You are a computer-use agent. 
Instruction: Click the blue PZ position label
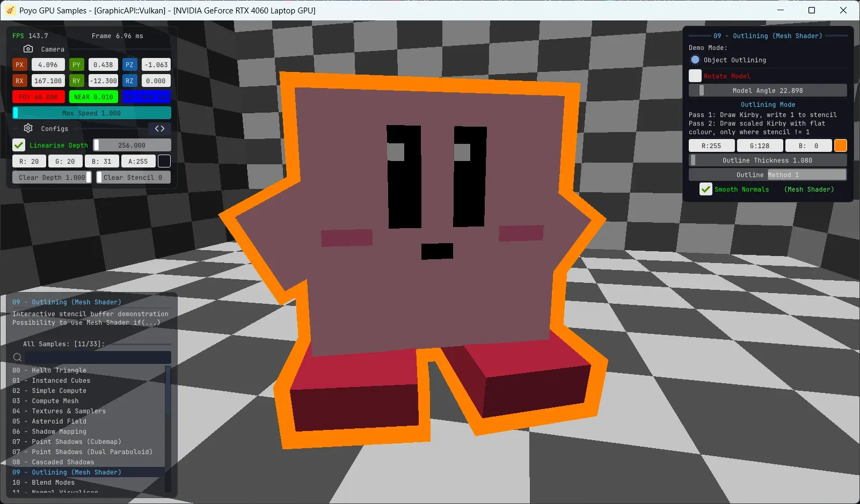(129, 65)
